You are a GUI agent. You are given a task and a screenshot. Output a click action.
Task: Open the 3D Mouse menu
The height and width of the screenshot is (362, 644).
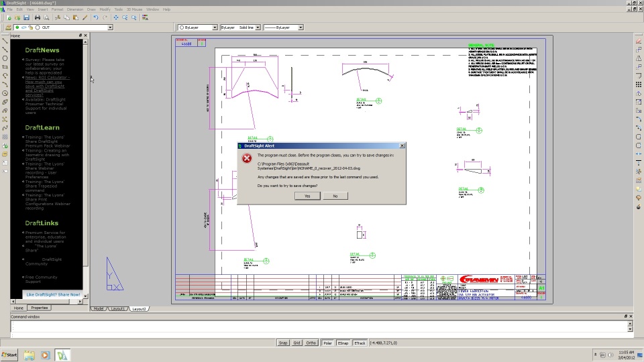[x=134, y=9]
